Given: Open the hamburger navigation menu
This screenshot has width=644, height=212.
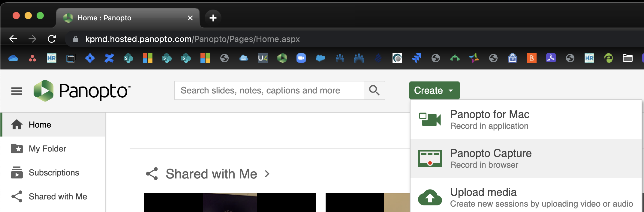Looking at the screenshot, I should pos(17,91).
